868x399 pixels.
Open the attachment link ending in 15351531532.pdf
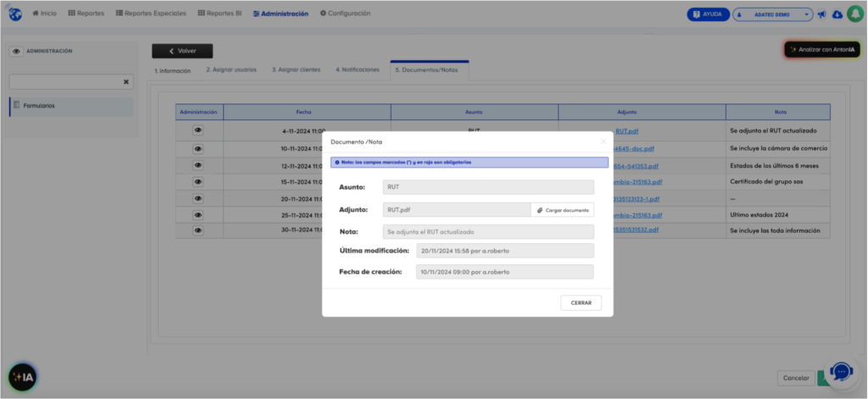coord(636,230)
